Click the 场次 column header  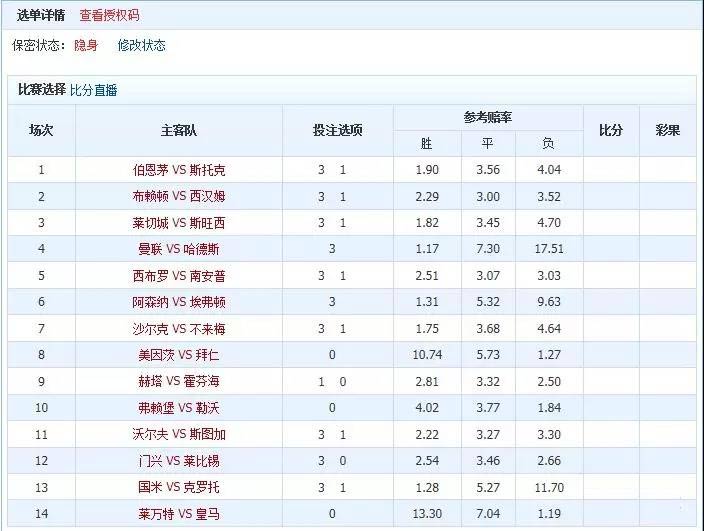pos(41,130)
